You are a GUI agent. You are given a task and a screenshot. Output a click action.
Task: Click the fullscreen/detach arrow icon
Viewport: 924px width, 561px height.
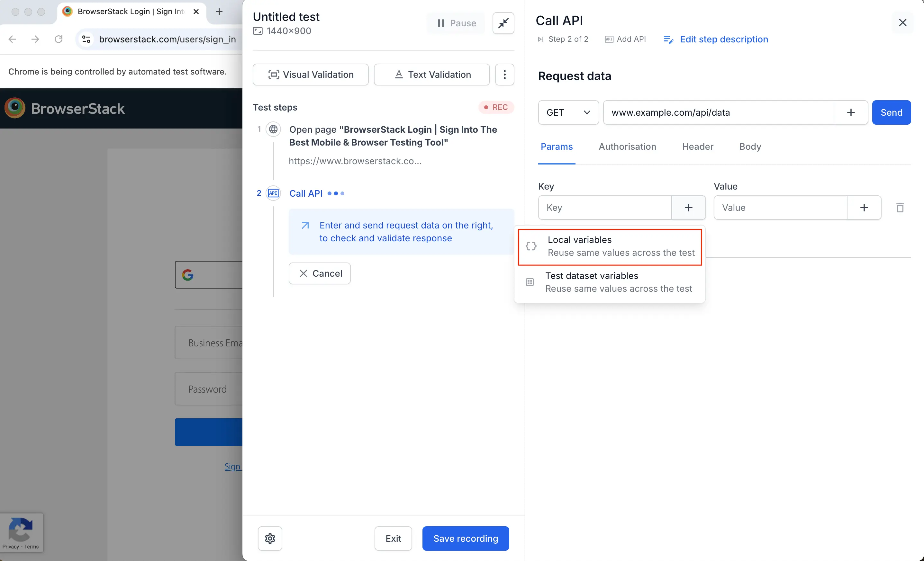503,23
